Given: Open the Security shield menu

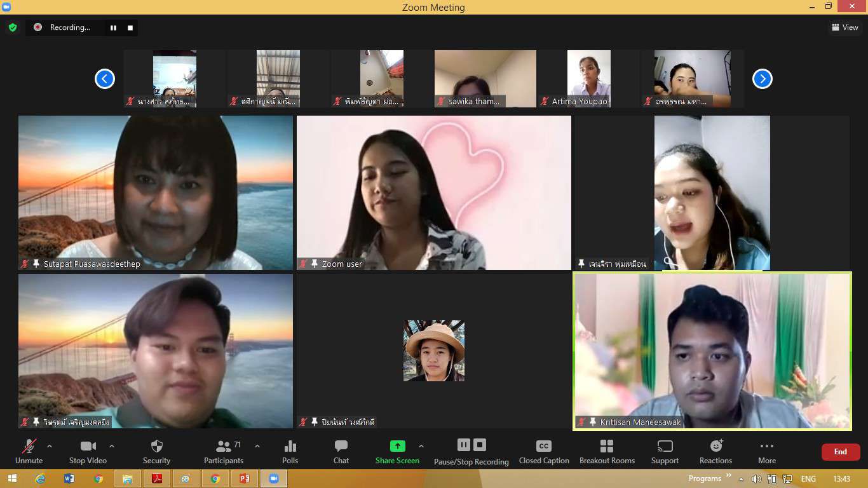Looking at the screenshot, I should coord(156,451).
